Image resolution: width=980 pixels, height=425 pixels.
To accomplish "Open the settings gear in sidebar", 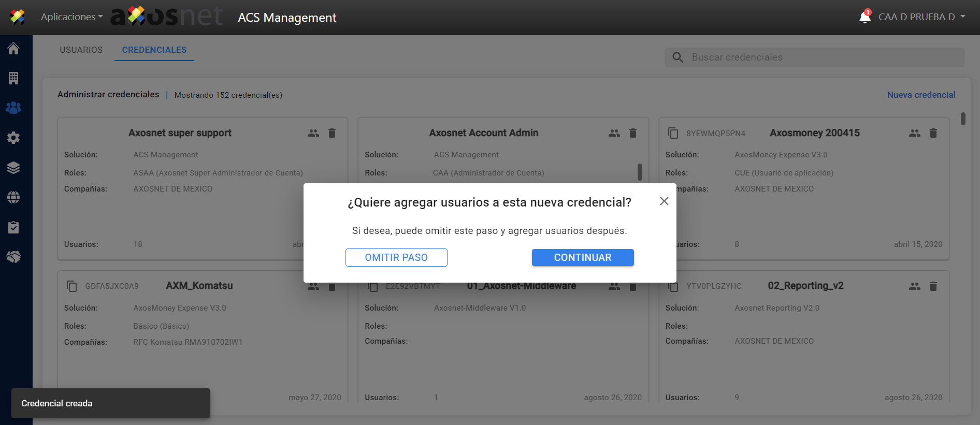I will click(x=13, y=138).
